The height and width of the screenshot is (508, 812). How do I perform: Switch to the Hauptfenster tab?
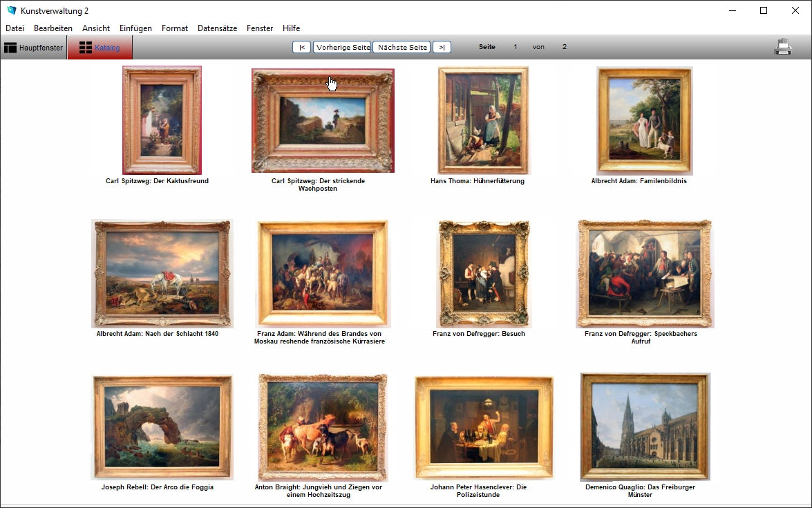(x=34, y=48)
